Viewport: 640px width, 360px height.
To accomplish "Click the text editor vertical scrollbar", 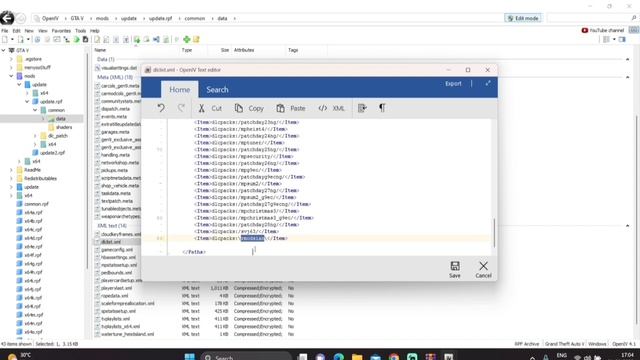I will 494,233.
